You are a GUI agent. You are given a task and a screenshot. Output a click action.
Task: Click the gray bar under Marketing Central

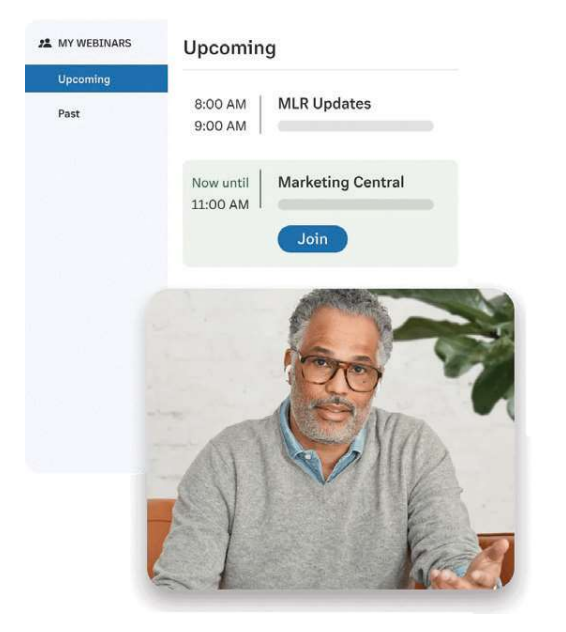point(356,204)
